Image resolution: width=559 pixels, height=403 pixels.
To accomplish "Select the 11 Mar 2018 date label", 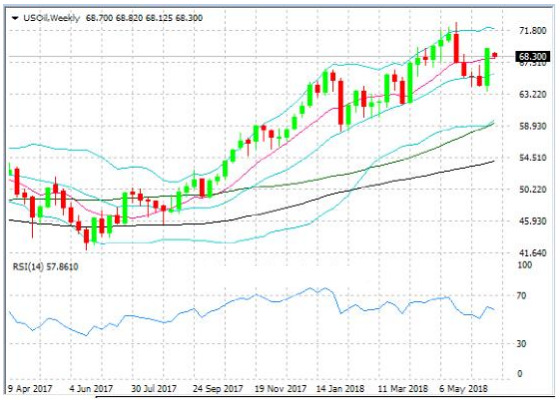I will pyautogui.click(x=403, y=388).
